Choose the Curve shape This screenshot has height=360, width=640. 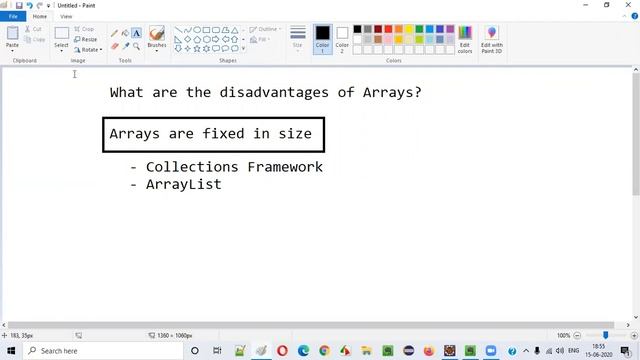pos(188,30)
